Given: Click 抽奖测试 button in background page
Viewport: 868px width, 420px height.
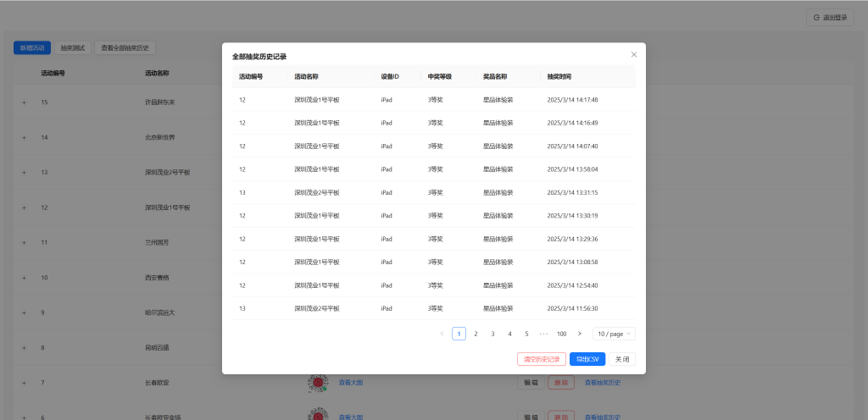Looking at the screenshot, I should 73,48.
